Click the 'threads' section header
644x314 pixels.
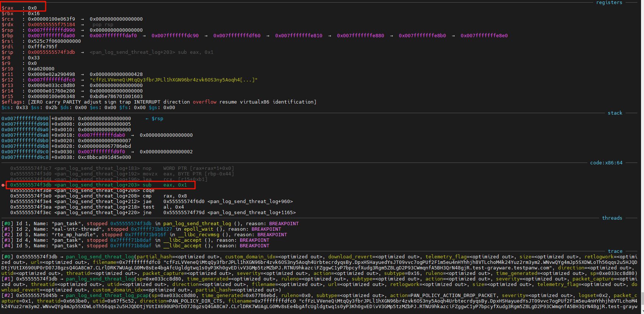pos(612,218)
